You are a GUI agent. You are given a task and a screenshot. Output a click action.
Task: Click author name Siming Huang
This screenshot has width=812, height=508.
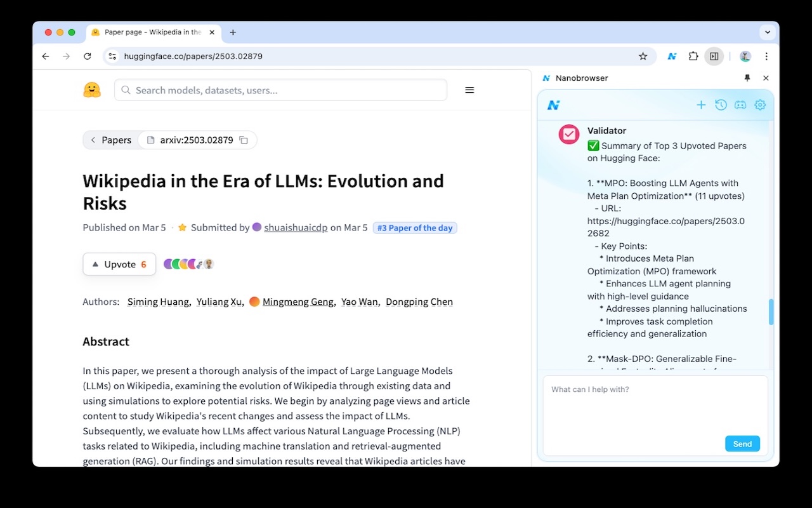158,302
